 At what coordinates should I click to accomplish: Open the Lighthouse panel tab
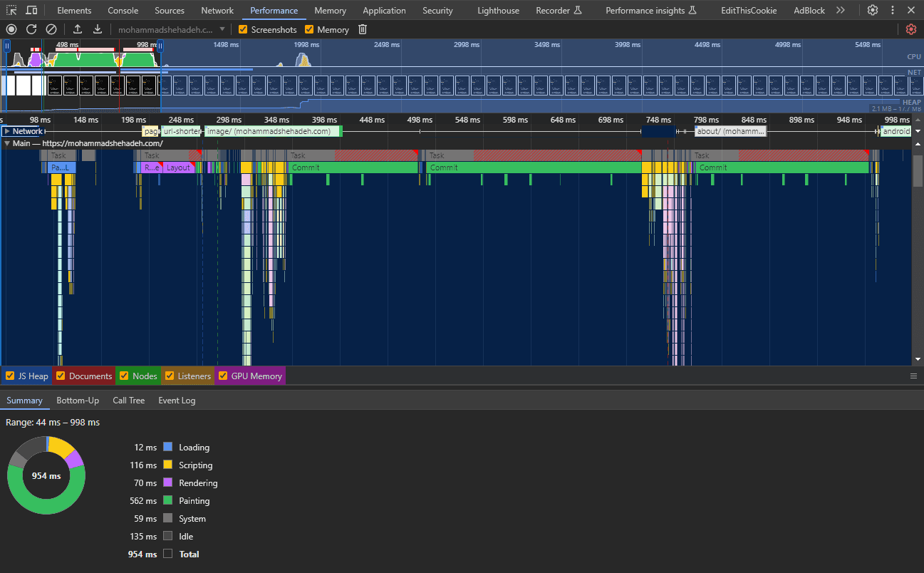(x=498, y=11)
